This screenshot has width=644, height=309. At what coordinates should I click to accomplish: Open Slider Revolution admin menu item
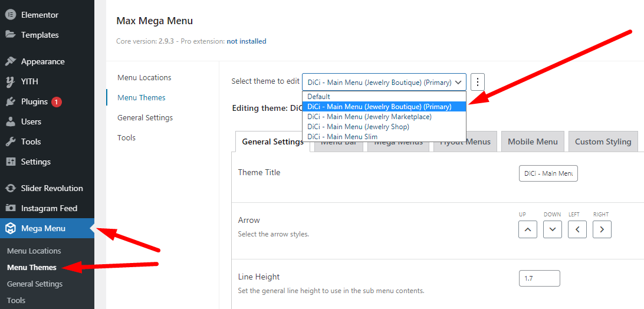[47, 189]
